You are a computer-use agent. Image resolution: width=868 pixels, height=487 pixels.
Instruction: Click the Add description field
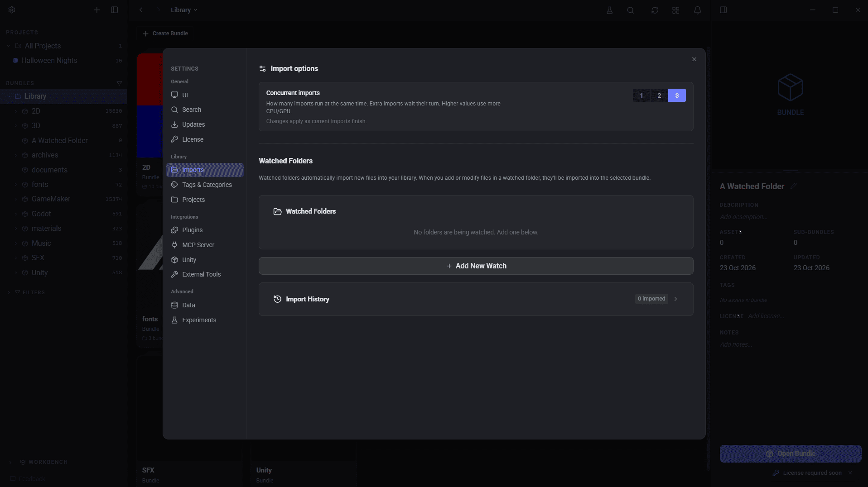[743, 217]
